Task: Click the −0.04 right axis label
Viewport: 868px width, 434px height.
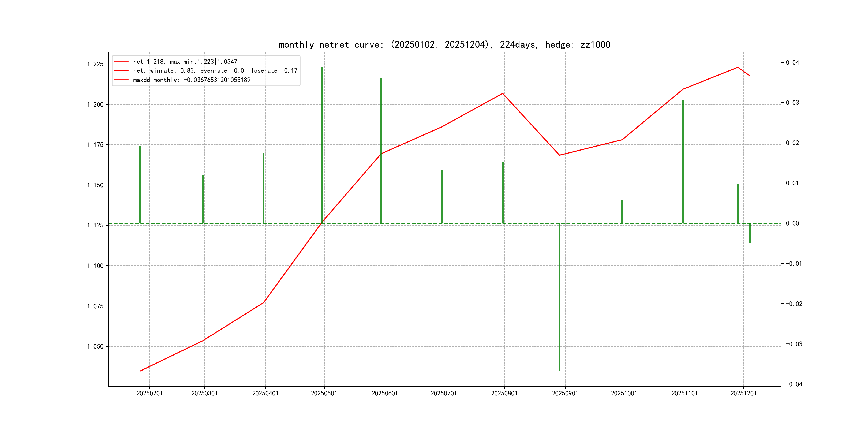Action: (x=794, y=384)
